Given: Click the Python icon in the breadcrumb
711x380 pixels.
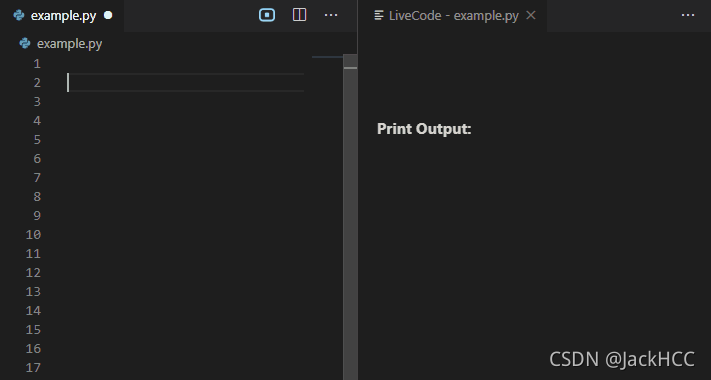Looking at the screenshot, I should (x=25, y=43).
